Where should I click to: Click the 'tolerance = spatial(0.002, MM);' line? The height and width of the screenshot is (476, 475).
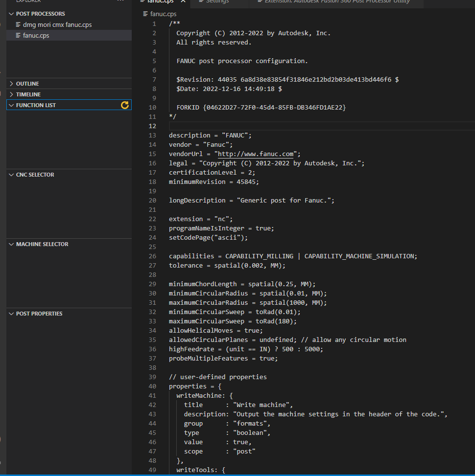pos(227,266)
